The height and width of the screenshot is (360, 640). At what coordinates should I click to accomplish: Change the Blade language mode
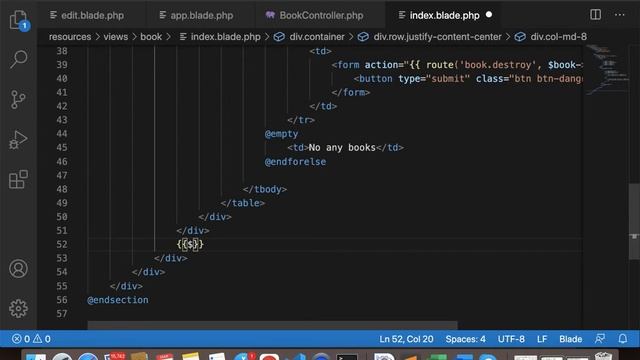point(571,339)
